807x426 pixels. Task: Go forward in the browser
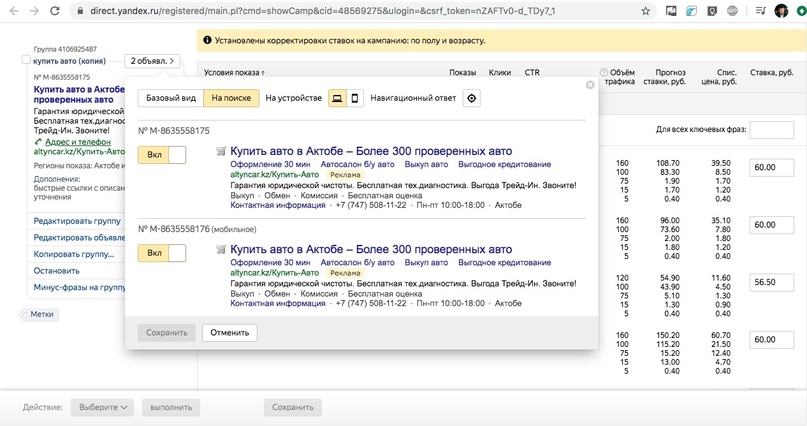tap(34, 11)
